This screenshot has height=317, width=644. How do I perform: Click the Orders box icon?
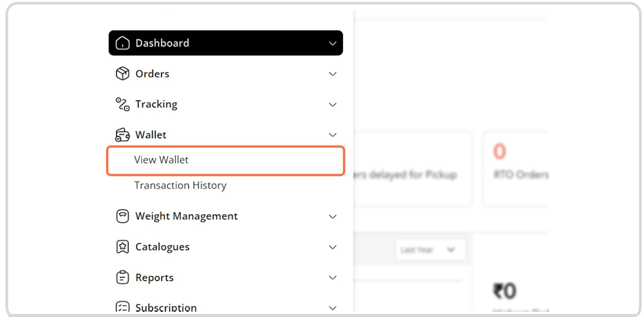tap(122, 74)
